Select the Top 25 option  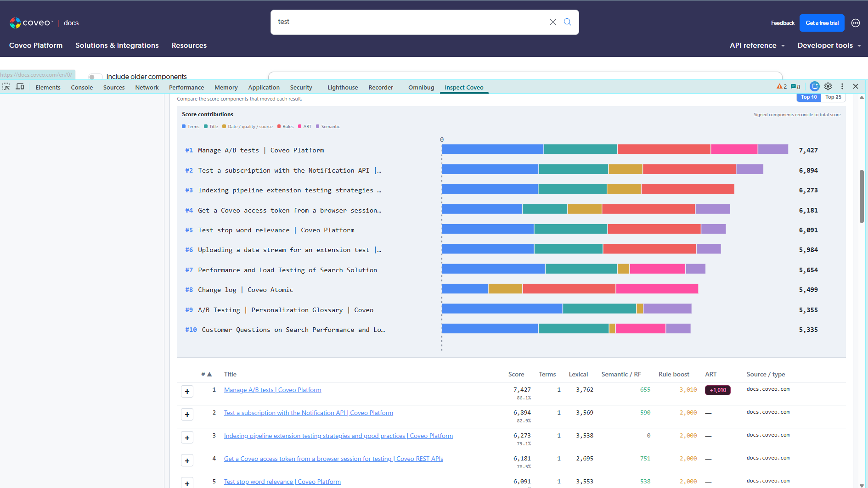833,97
